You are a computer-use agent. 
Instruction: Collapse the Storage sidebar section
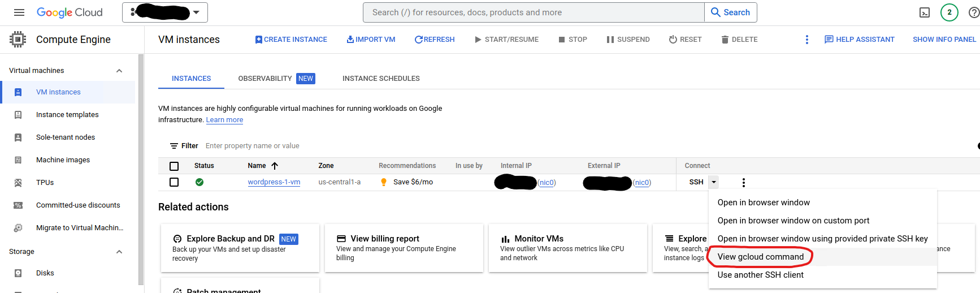[119, 252]
